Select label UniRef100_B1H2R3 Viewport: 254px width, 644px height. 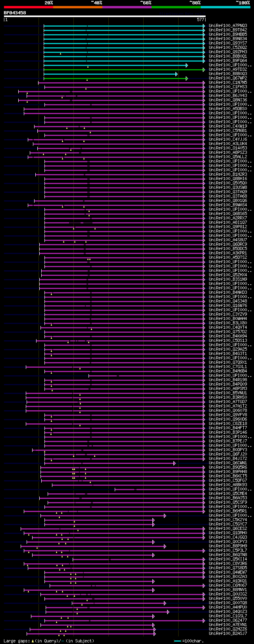pyautogui.click(x=228, y=174)
